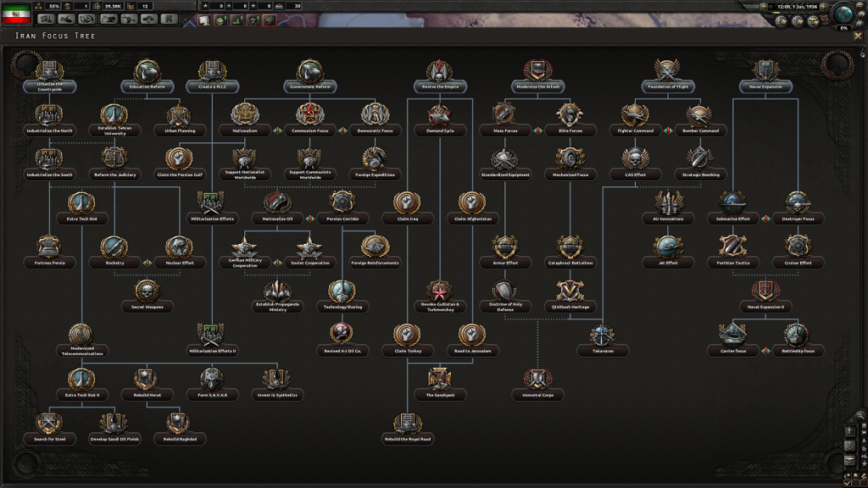Tick the checkbox in the bottom-right panel
868x488 pixels.
tap(847, 483)
